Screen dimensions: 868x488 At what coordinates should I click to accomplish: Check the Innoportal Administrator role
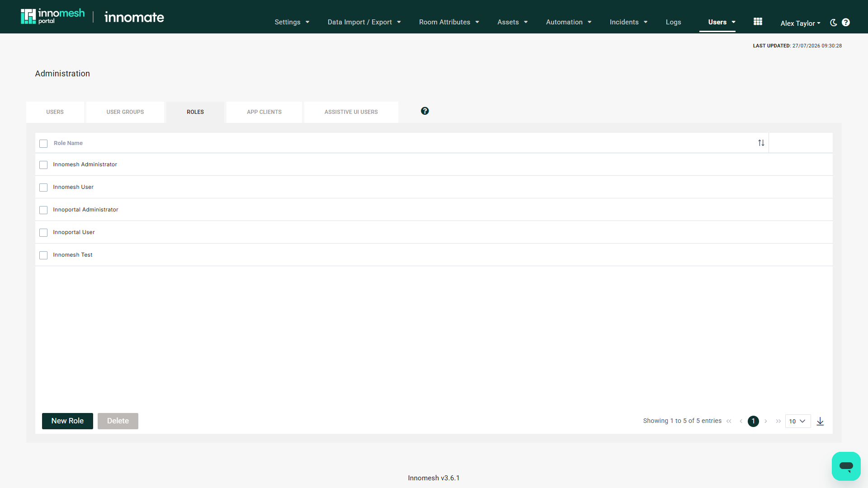point(43,210)
